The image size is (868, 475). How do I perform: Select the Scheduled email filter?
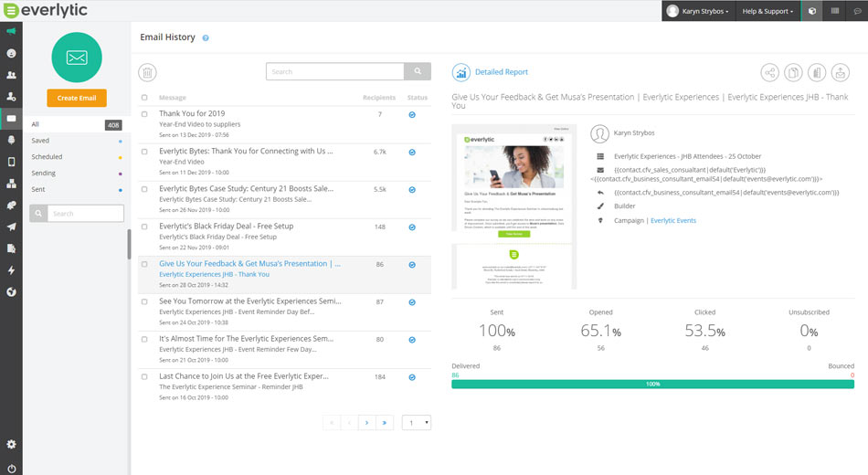(48, 157)
